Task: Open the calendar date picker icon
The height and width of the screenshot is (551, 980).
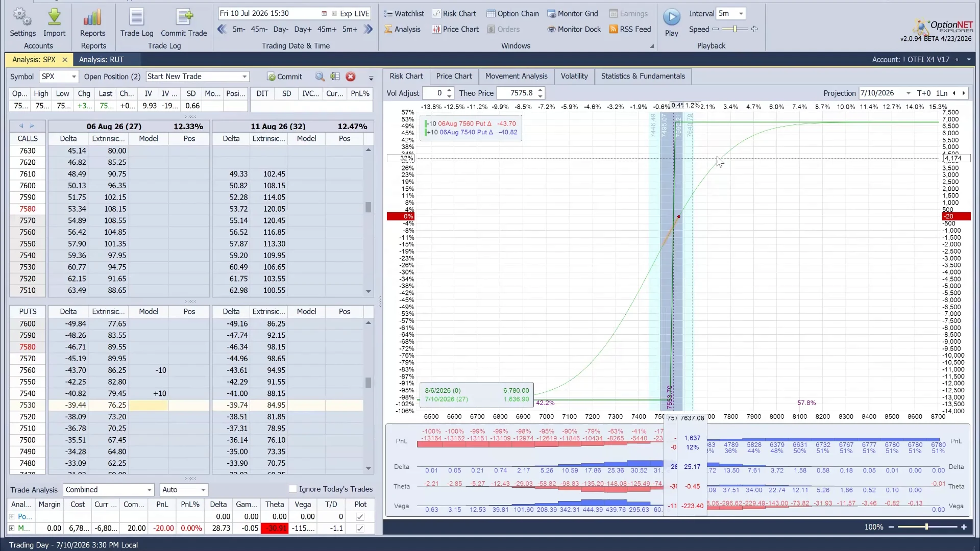Action: [x=324, y=14]
